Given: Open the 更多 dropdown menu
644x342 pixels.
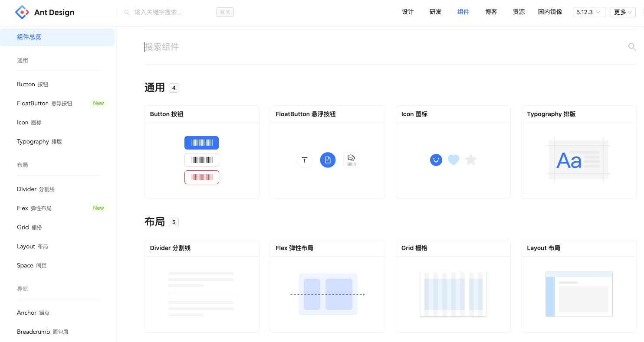Looking at the screenshot, I should click(x=623, y=12).
